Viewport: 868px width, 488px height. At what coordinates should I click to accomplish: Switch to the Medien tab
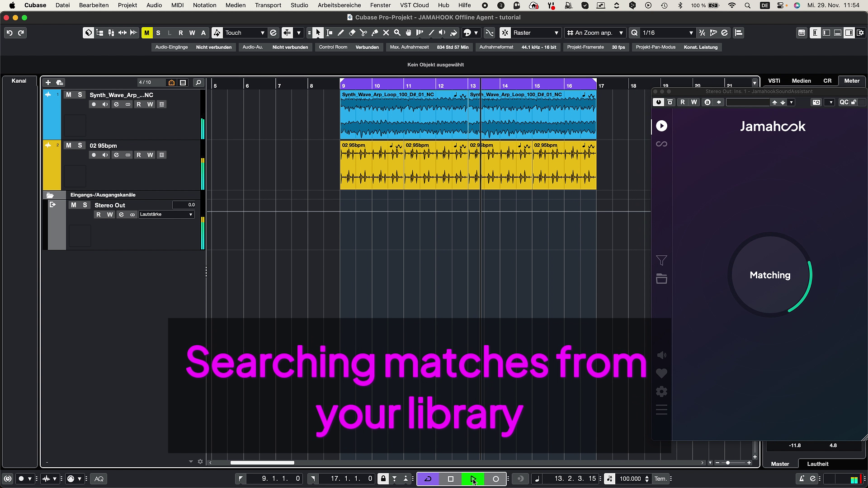coord(801,81)
